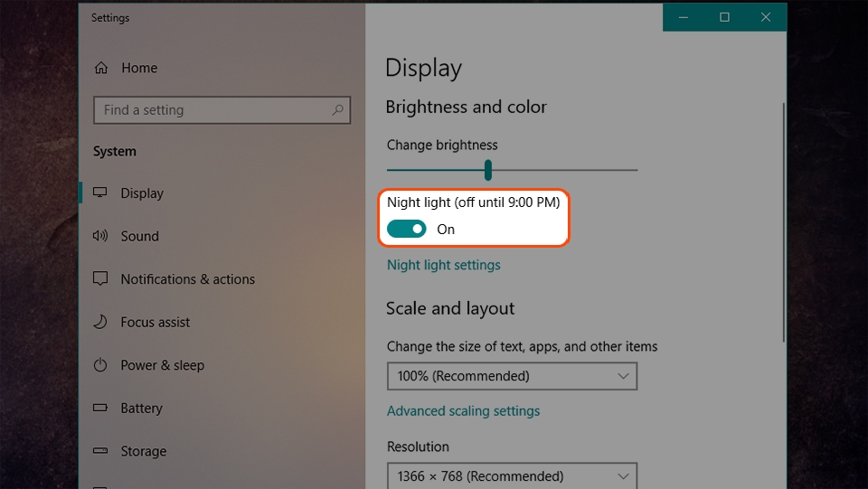Close the Settings window
Image resolution: width=868 pixels, height=489 pixels.
(x=766, y=17)
